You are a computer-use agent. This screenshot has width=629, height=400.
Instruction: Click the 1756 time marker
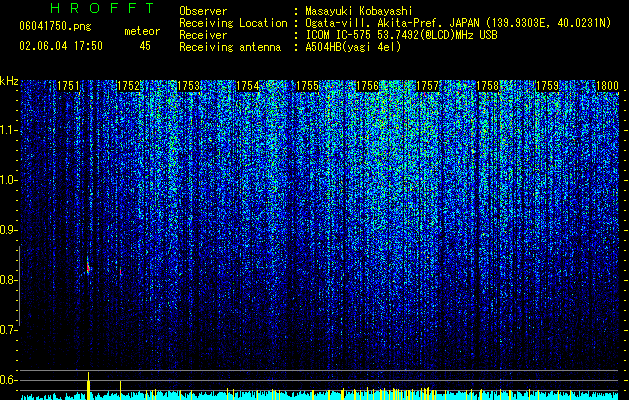pos(367,86)
